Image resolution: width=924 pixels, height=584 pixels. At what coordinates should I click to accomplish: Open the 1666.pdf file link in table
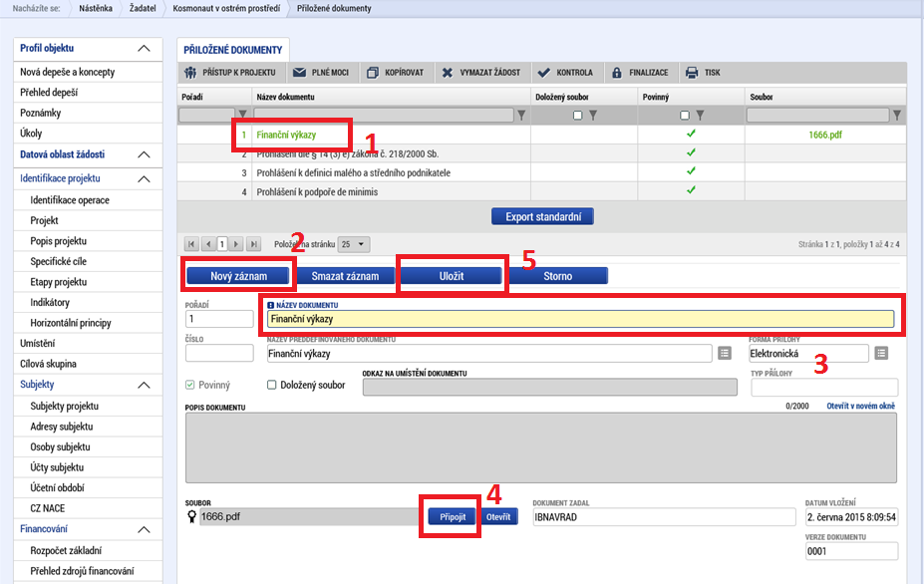point(825,135)
